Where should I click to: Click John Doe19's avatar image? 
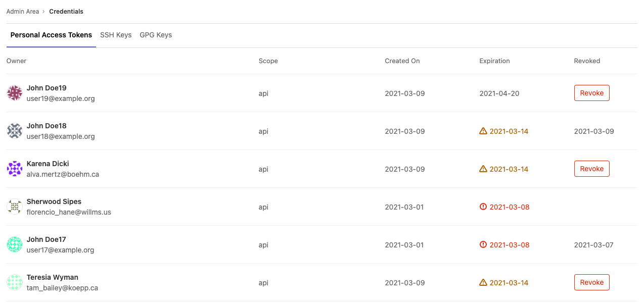14,93
